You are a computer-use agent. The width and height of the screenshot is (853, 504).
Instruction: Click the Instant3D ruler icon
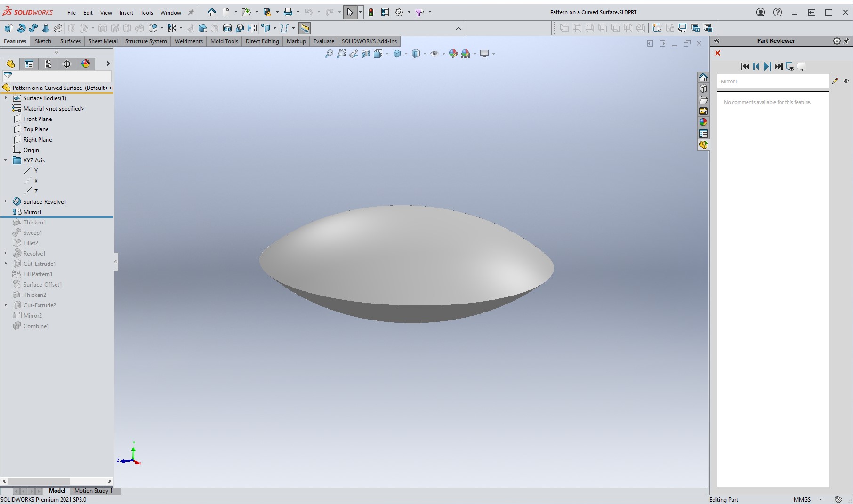(x=305, y=28)
